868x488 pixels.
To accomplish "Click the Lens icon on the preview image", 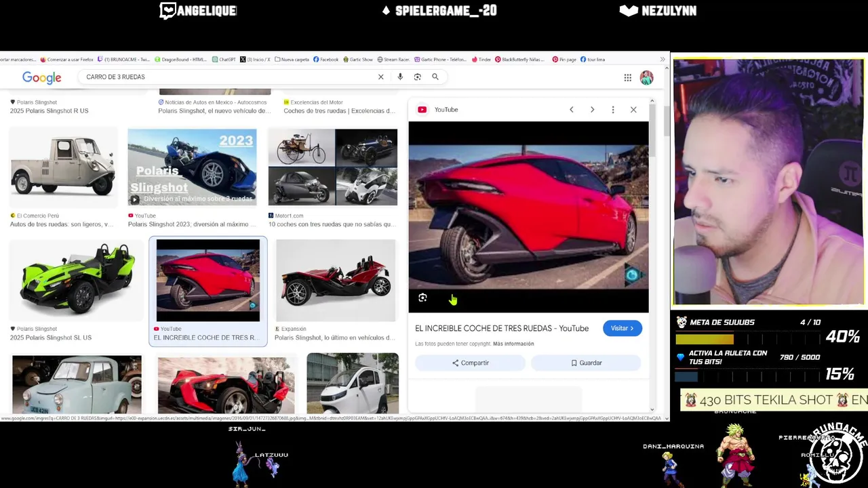I will (422, 298).
